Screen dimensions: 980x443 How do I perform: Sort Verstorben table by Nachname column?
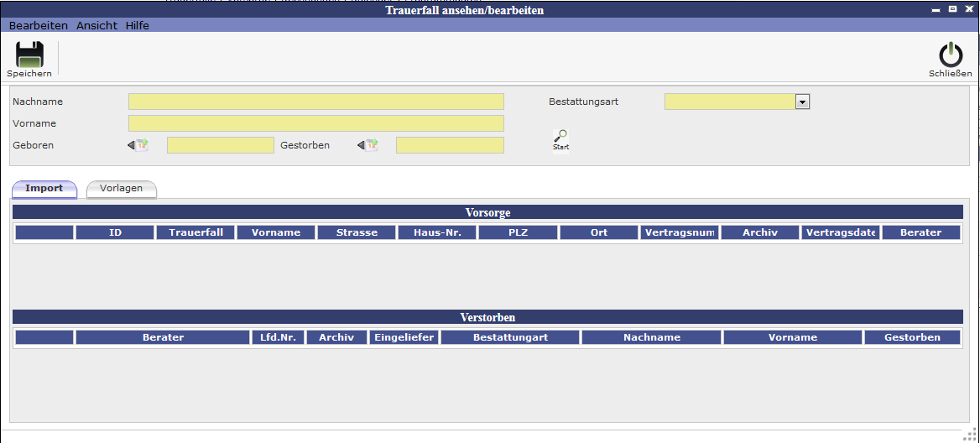tap(651, 337)
